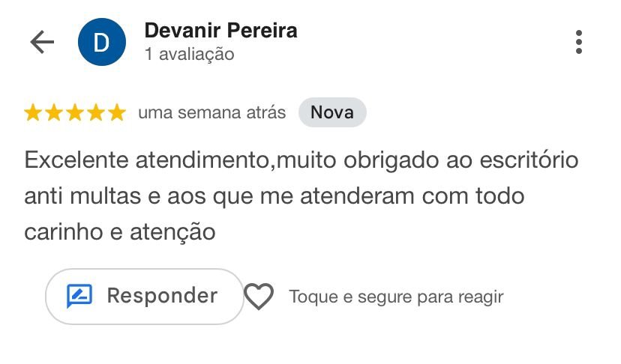Click the first yellow rating star

point(33,113)
